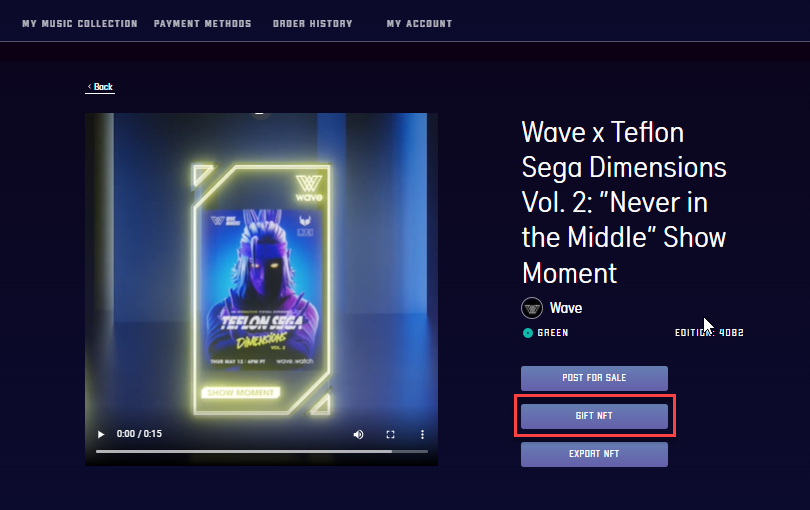This screenshot has height=510, width=810.
Task: Click the Teflon Sega poster thumbnail
Action: 262,288
